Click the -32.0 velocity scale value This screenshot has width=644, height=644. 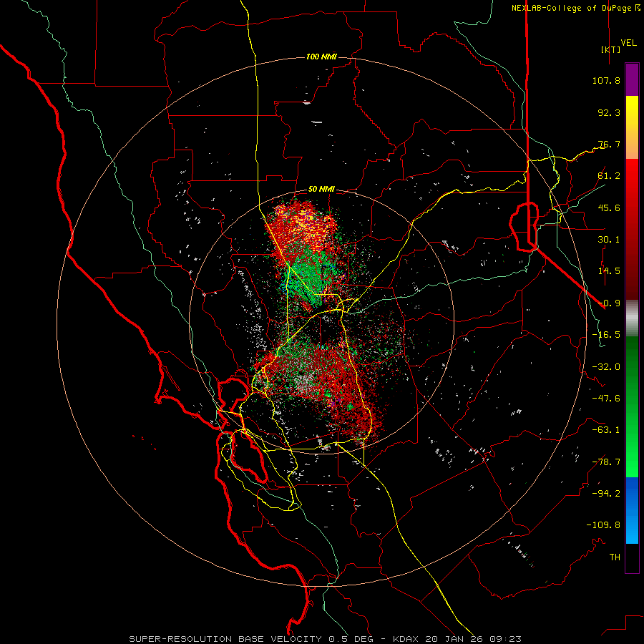click(x=606, y=367)
